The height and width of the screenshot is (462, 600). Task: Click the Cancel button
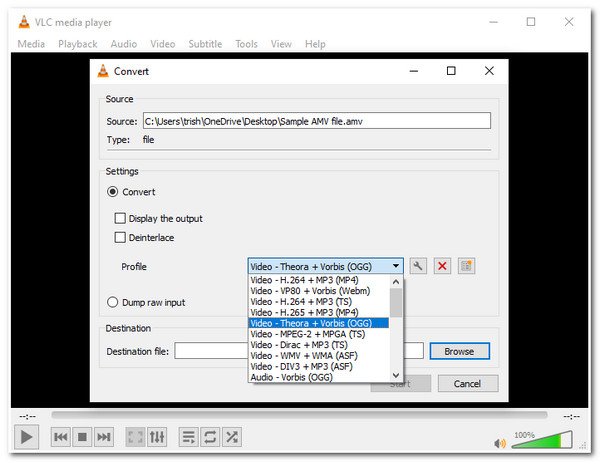point(468,383)
